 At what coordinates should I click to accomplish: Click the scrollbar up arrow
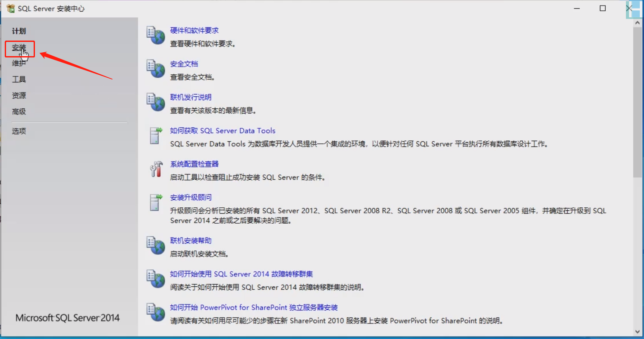pos(638,23)
